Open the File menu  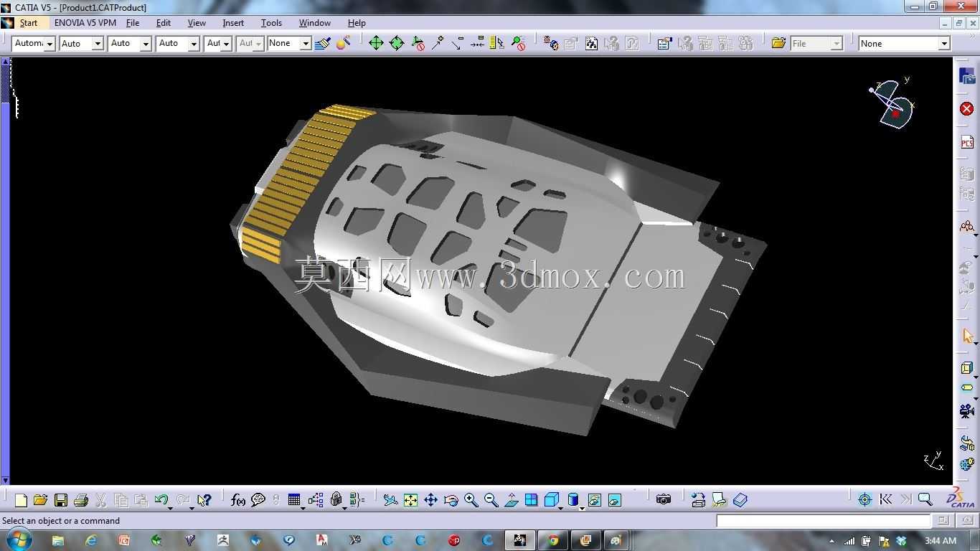[133, 23]
